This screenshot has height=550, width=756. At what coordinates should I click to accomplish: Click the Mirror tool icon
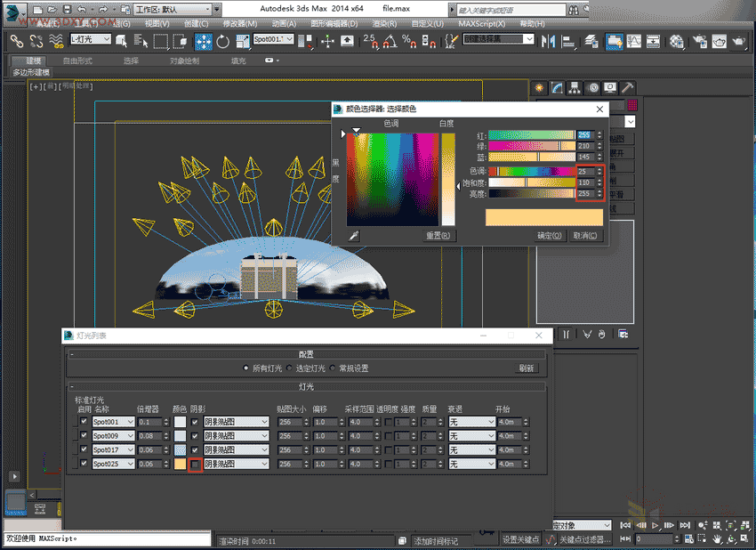548,41
